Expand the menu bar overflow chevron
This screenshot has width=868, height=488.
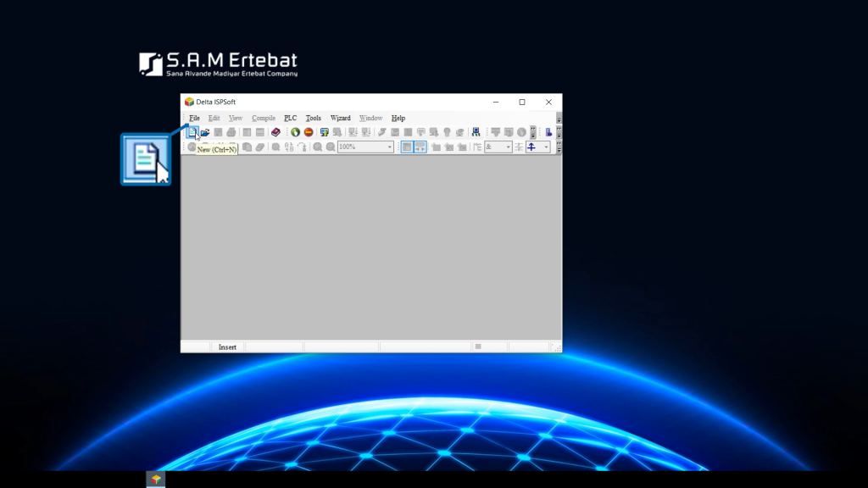[559, 118]
